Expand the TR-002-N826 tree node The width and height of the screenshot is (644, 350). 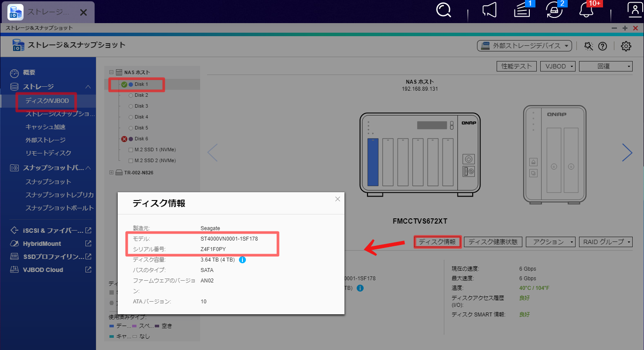point(112,173)
